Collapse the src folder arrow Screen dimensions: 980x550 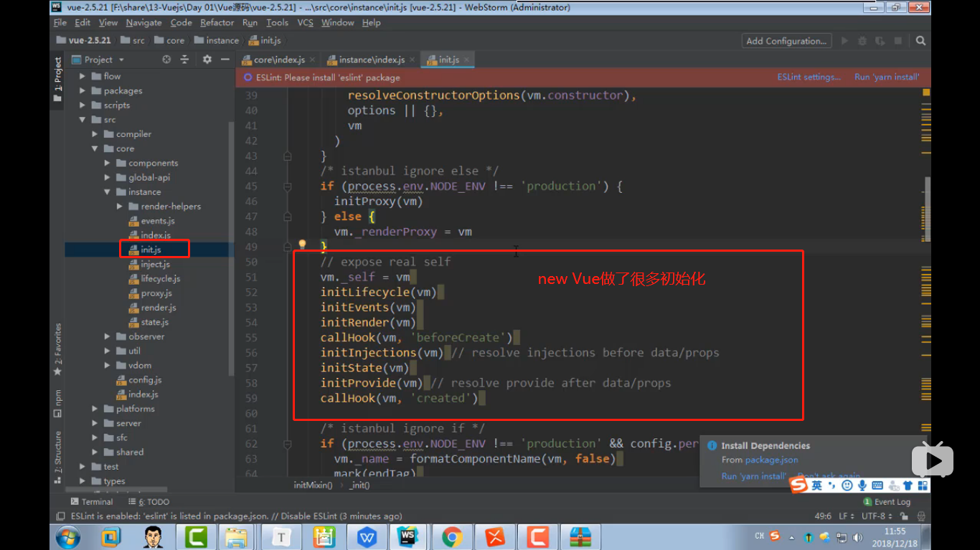83,120
